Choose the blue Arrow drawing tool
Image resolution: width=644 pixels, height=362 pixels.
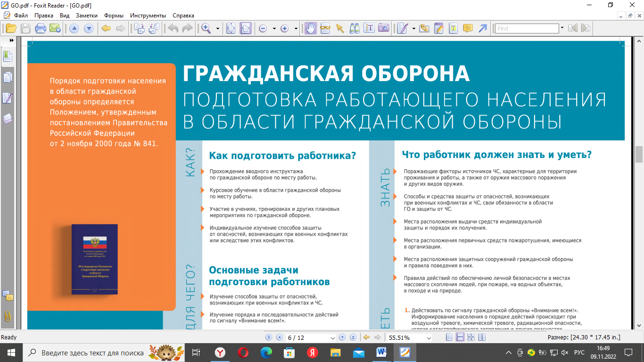(482, 28)
